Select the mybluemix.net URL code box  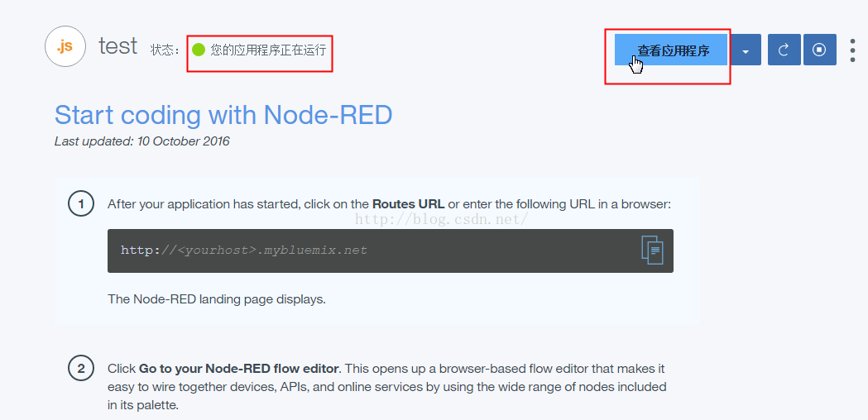pyautogui.click(x=372, y=251)
